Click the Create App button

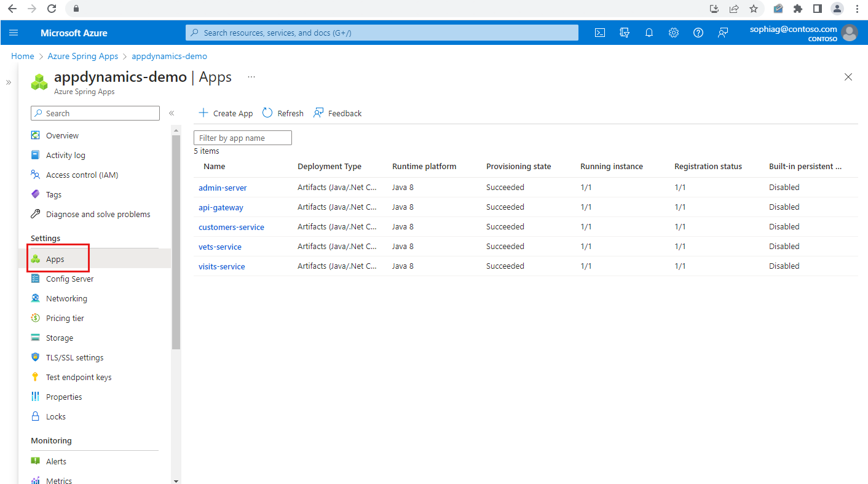tap(226, 113)
